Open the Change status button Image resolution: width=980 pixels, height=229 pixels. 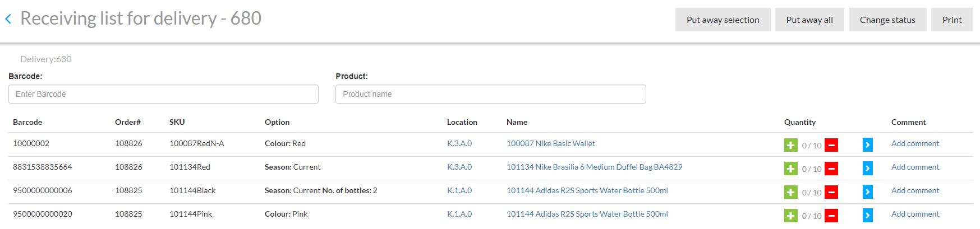887,20
